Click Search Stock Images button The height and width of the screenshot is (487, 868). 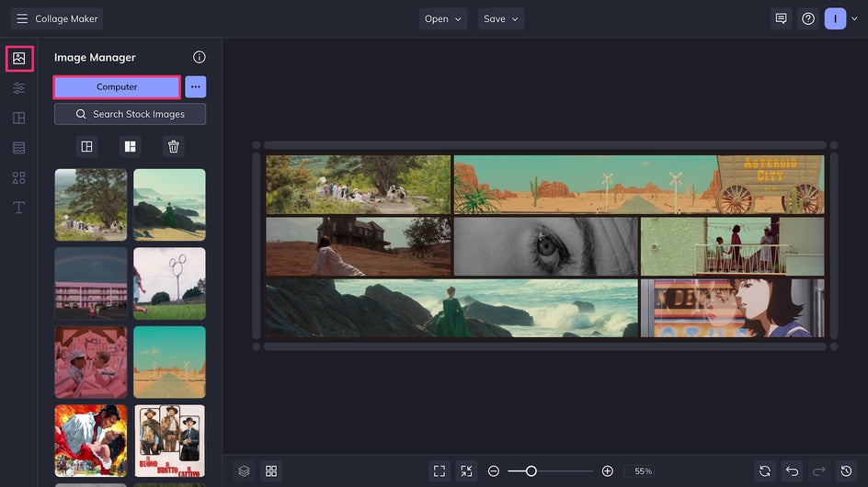point(130,114)
